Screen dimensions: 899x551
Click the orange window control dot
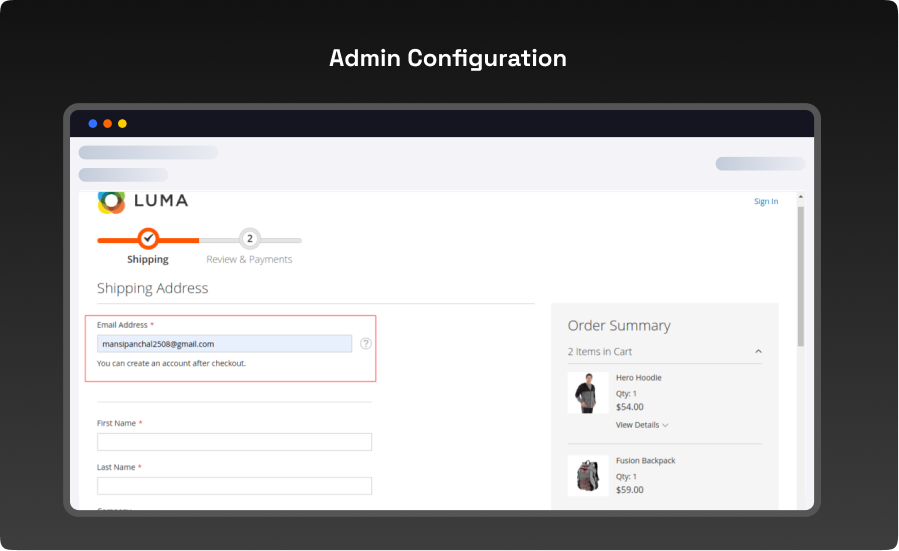(108, 124)
